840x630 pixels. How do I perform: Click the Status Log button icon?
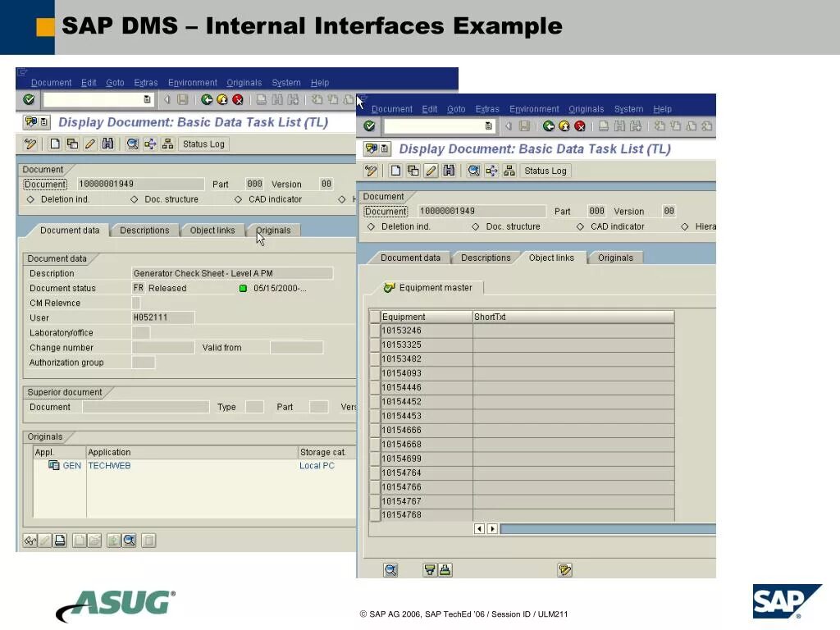tap(544, 171)
